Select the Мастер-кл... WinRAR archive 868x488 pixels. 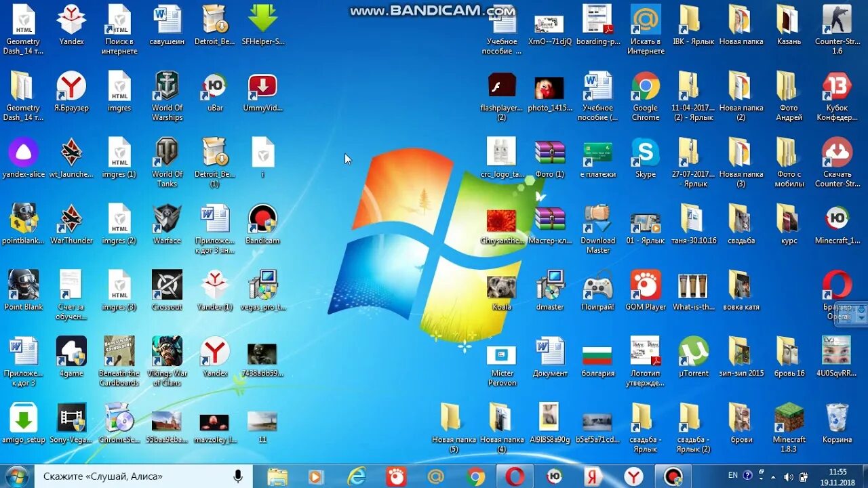550,224
